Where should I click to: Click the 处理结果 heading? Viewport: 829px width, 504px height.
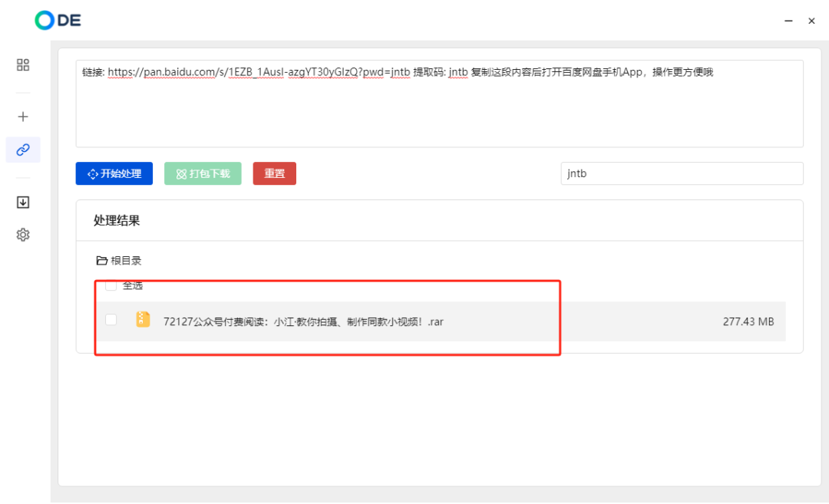(x=117, y=220)
